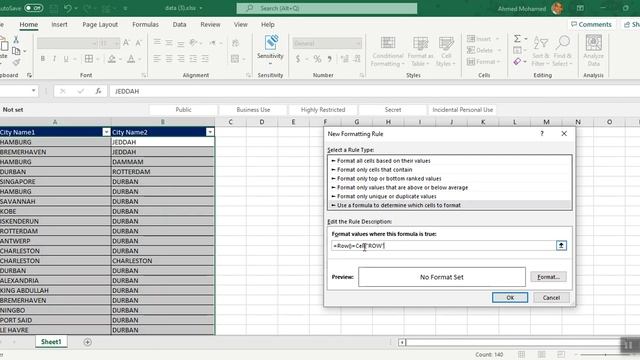Select rule type Format only cells that contain
The image size is (640, 360).
tap(450, 170)
